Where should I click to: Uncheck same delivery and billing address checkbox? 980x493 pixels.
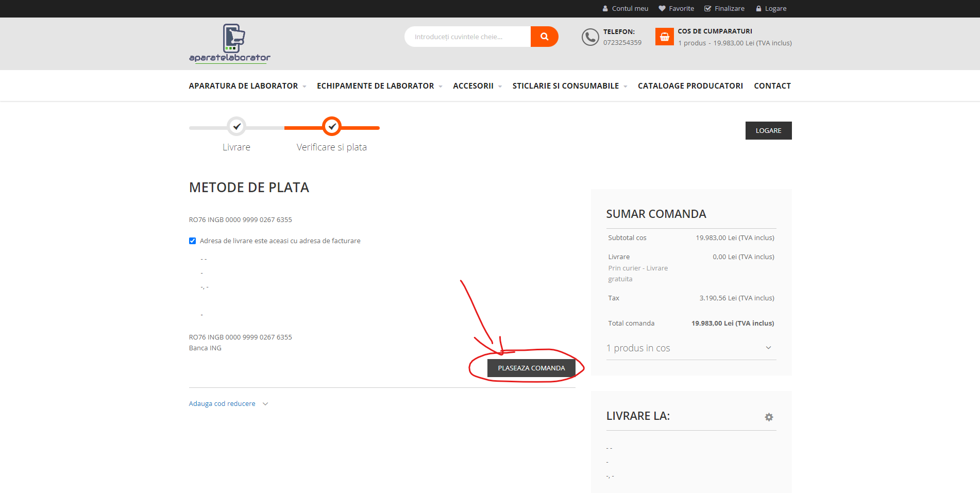point(193,241)
